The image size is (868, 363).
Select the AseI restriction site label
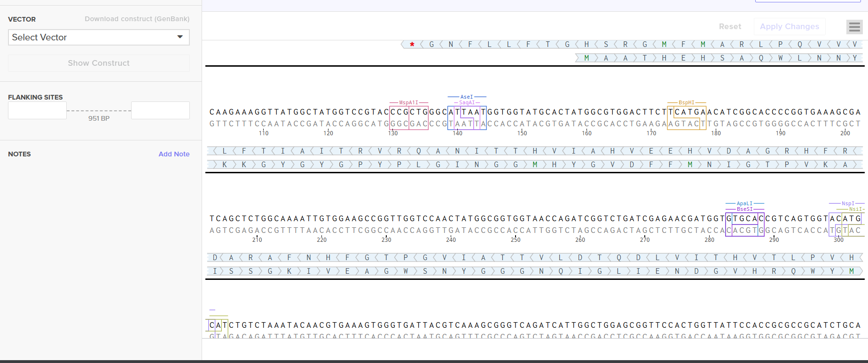[467, 97]
